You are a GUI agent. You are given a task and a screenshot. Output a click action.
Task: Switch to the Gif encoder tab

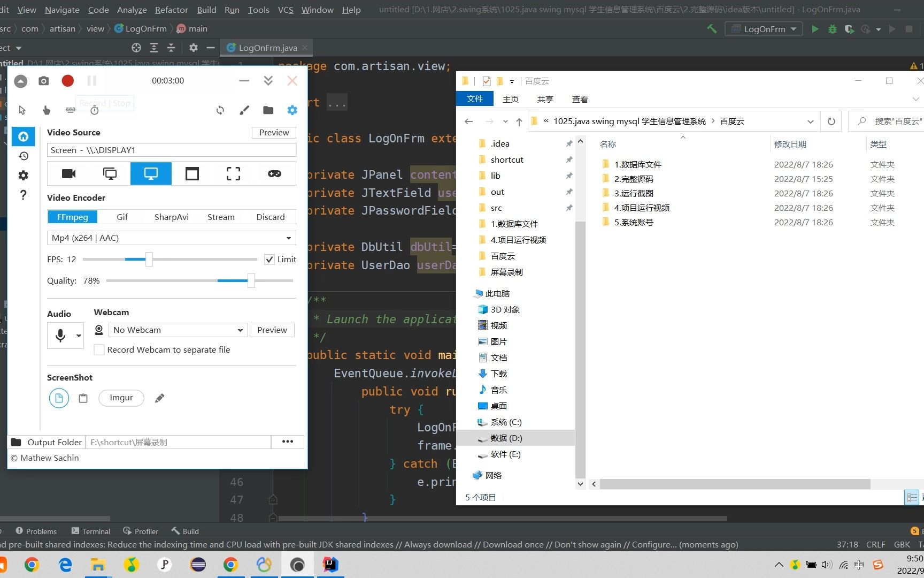[x=122, y=217]
